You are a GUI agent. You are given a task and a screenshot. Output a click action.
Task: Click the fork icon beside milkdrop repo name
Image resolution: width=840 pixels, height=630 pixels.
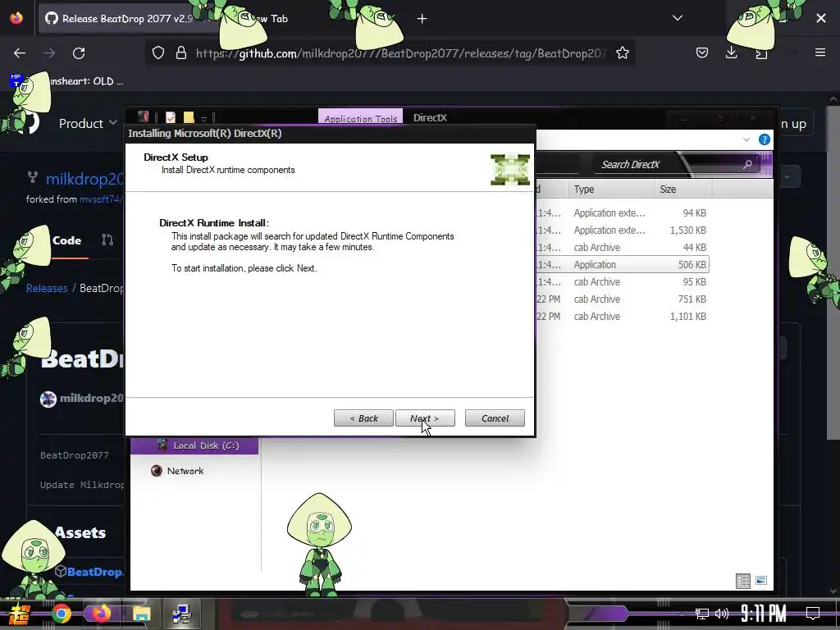[x=33, y=177]
